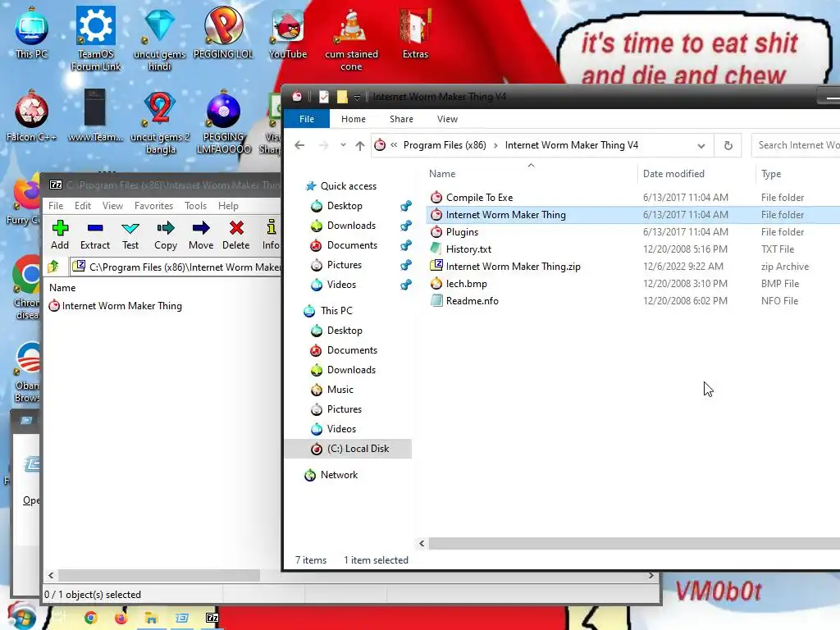Run Test on the archive in 7-Zip
The image size is (840, 630).
click(130, 235)
